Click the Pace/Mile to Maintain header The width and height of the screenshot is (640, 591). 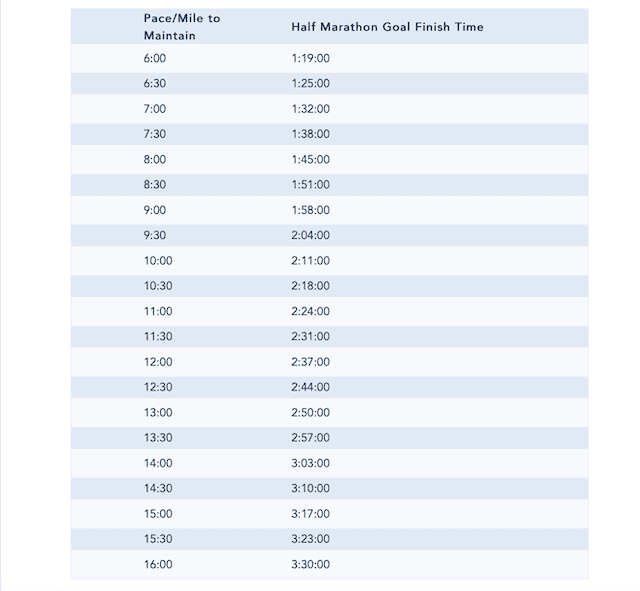click(x=182, y=27)
